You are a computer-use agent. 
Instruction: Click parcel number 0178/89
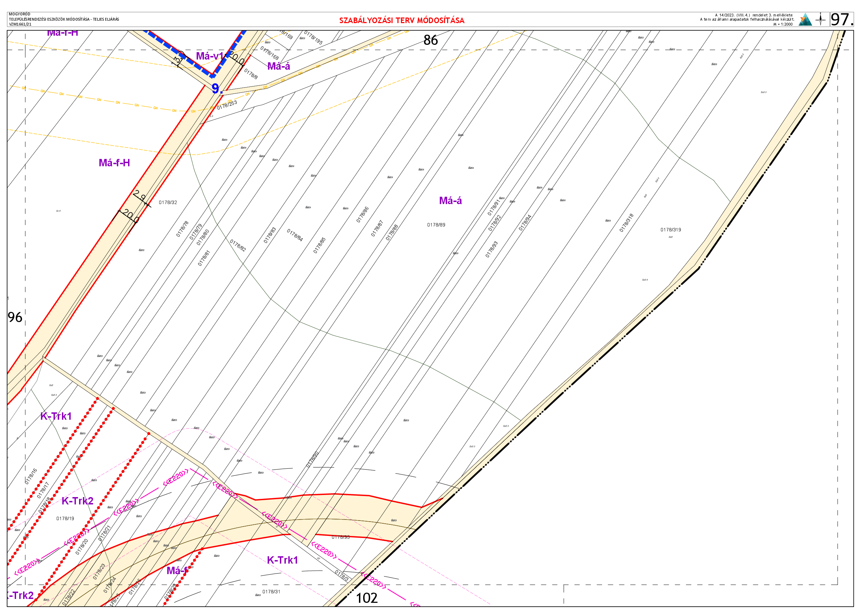(436, 225)
